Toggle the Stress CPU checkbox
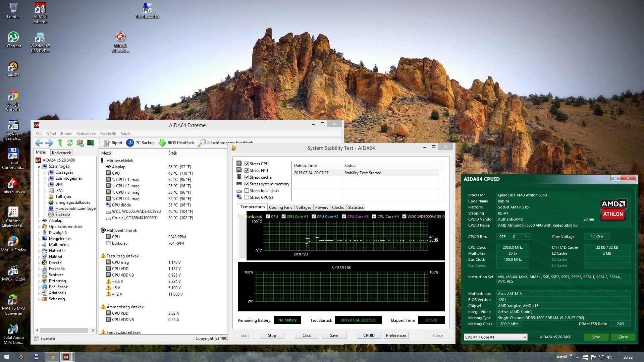 pyautogui.click(x=247, y=164)
